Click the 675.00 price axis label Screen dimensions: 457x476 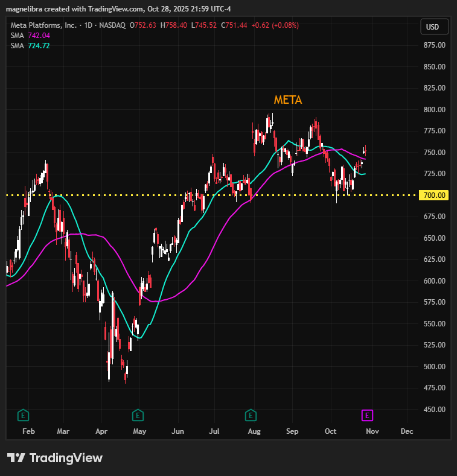pos(435,217)
